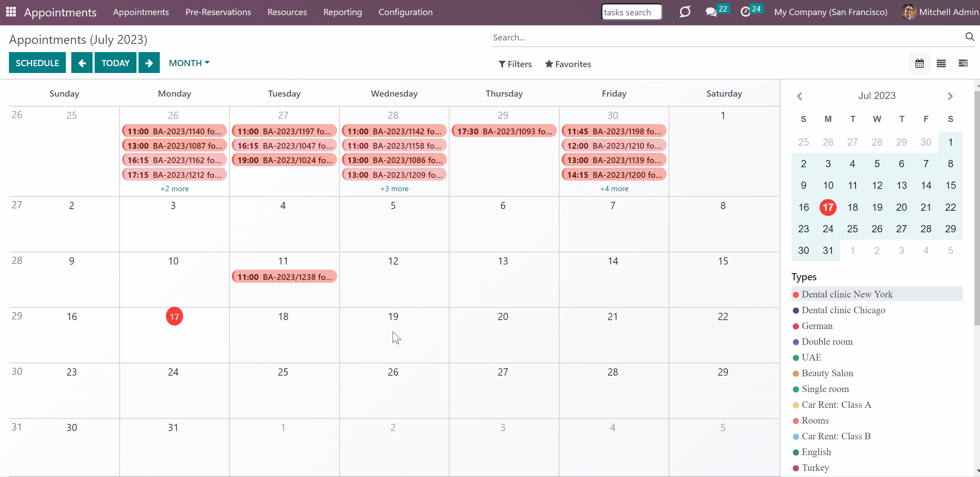
Task: Open 11:00 BA-2023/1140 appointment
Action: click(x=174, y=131)
